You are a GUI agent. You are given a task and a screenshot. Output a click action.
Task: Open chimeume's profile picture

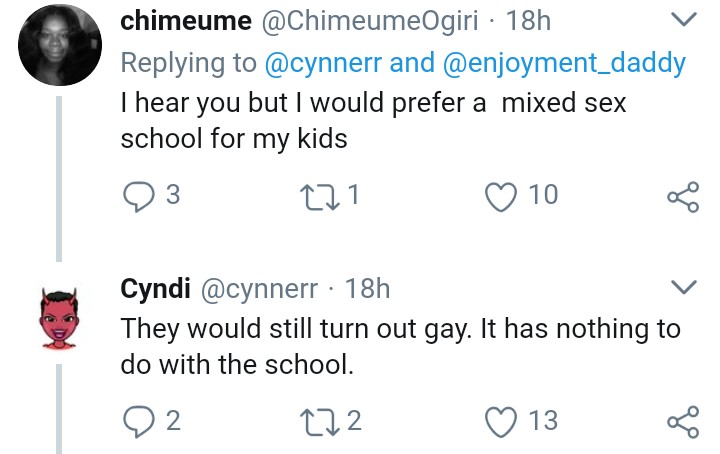tap(57, 48)
